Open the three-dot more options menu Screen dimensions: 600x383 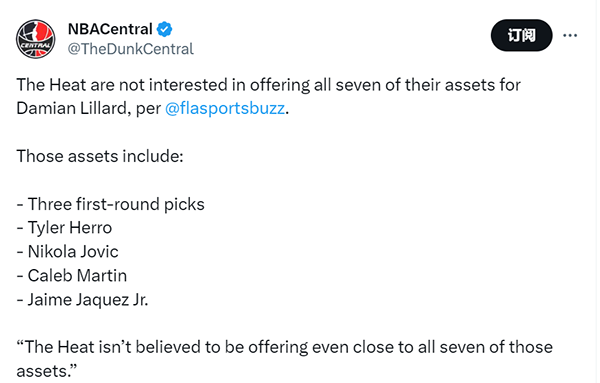coord(570,36)
